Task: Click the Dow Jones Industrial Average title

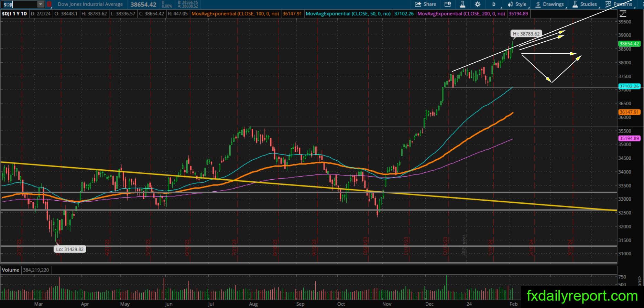Action: 90,4
